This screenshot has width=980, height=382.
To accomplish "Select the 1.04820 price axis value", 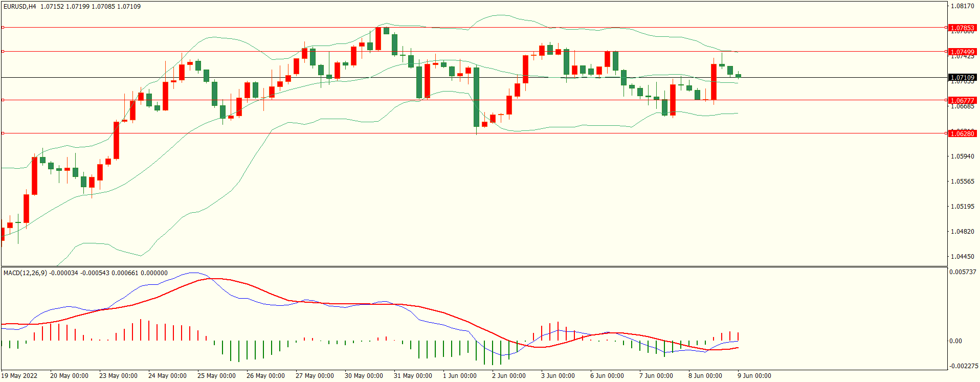I will click(x=962, y=232).
